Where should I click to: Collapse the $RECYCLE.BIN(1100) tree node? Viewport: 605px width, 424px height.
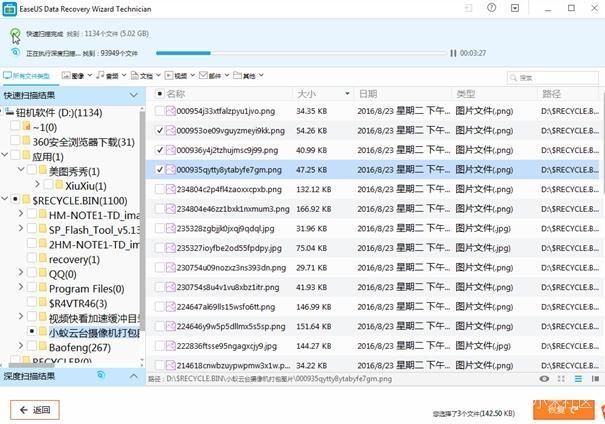[5, 199]
